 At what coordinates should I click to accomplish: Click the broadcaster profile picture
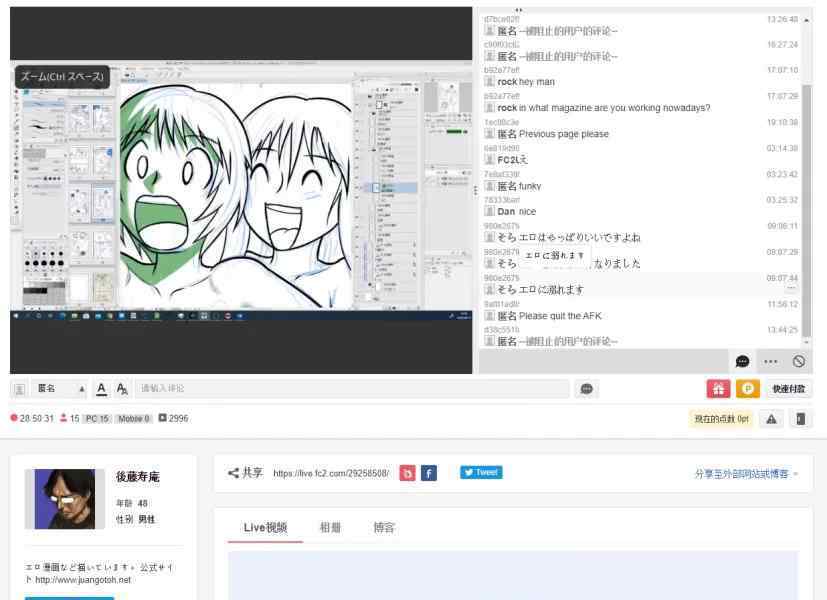[65, 499]
